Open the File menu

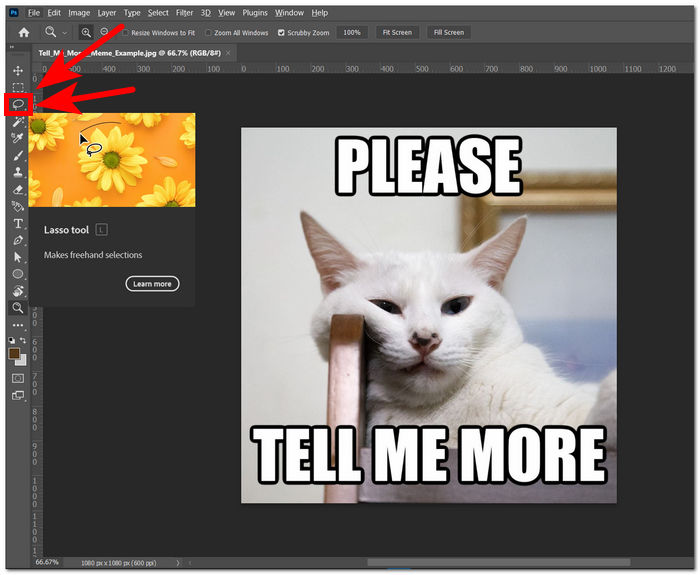[x=34, y=13]
